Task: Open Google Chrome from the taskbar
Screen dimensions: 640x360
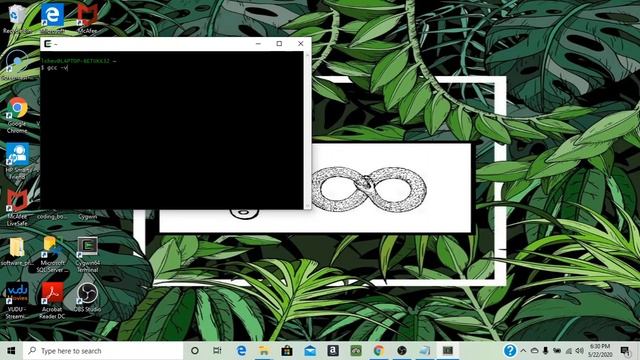Action: 379,351
